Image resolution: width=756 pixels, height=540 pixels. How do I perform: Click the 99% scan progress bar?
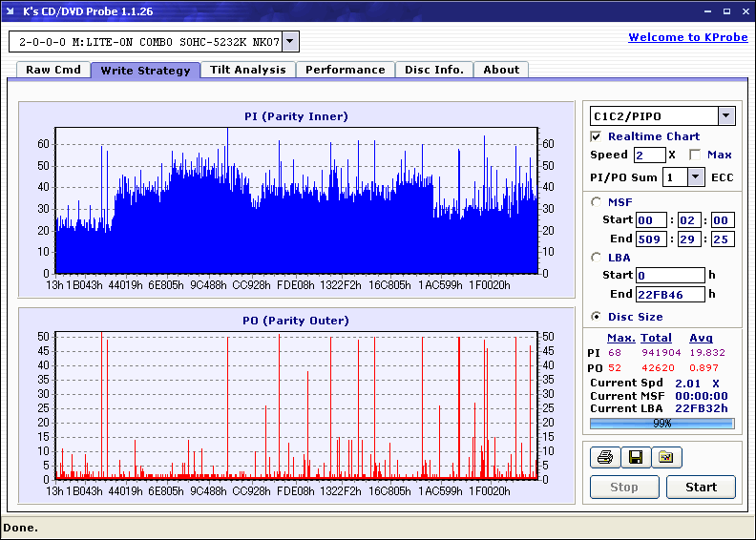tap(661, 423)
